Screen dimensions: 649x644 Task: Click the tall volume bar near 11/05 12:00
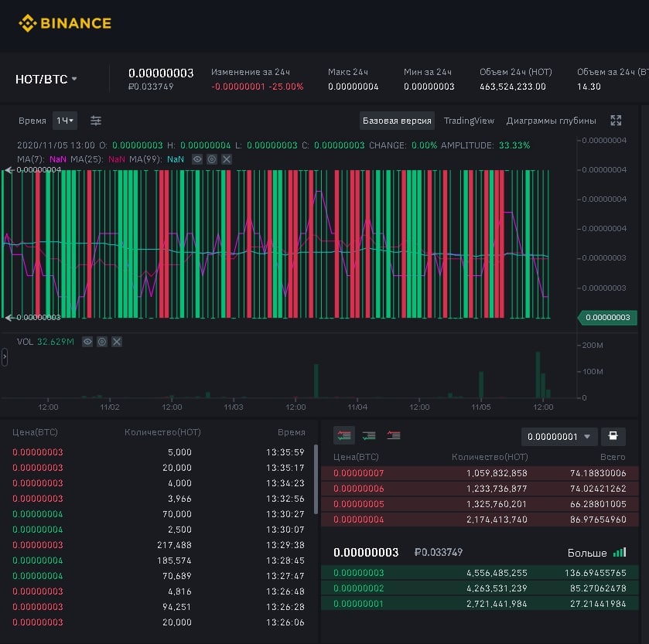[x=538, y=375]
